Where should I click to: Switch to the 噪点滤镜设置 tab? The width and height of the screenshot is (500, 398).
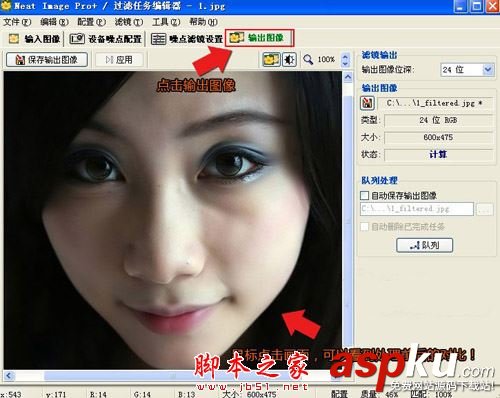click(187, 39)
